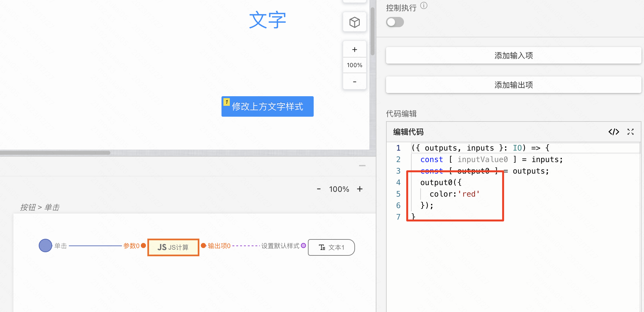Click line number 7 in editor gutter

pyautogui.click(x=398, y=217)
